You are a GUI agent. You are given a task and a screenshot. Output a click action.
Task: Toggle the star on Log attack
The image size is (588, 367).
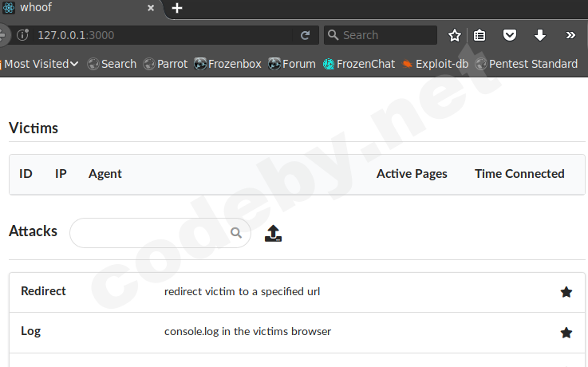[x=566, y=332]
